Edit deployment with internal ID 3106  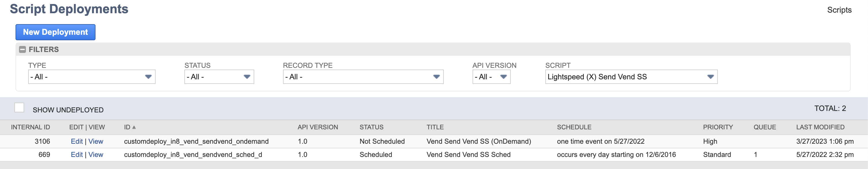[x=77, y=141]
